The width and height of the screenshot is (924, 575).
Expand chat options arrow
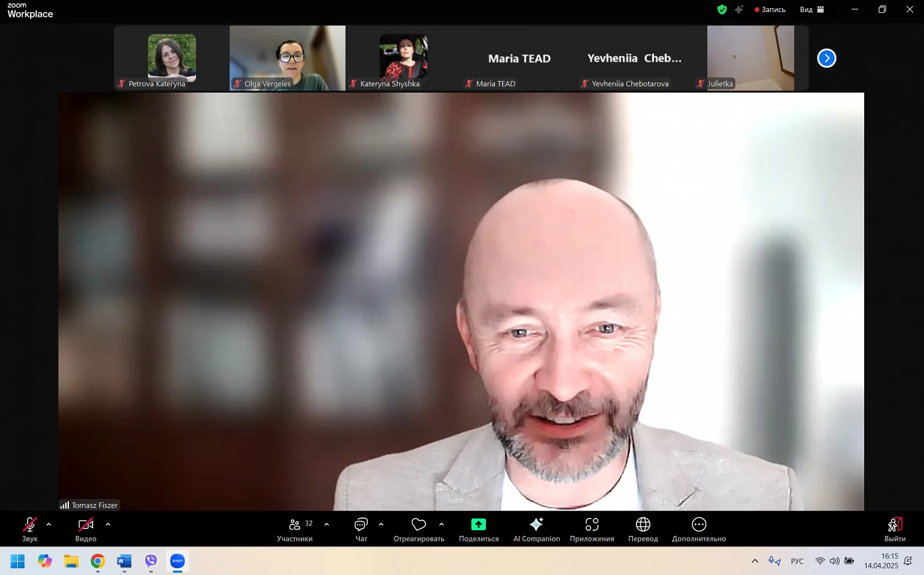[381, 524]
